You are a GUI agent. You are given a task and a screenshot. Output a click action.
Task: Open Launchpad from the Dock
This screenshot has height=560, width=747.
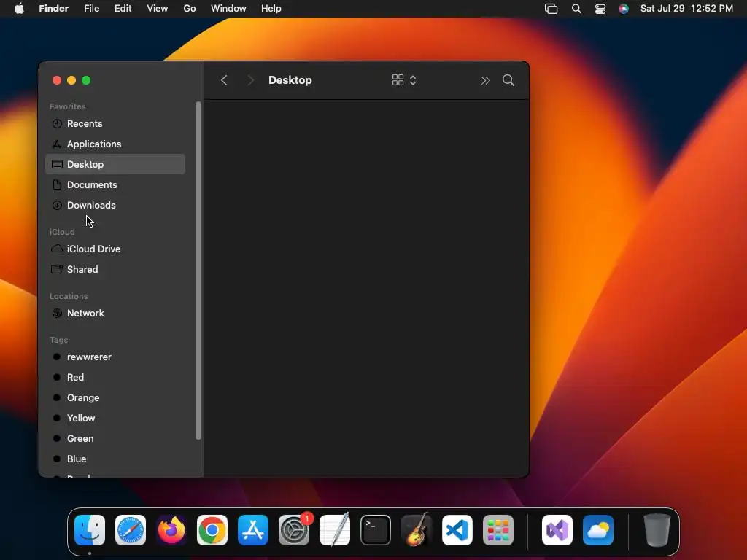coord(498,530)
